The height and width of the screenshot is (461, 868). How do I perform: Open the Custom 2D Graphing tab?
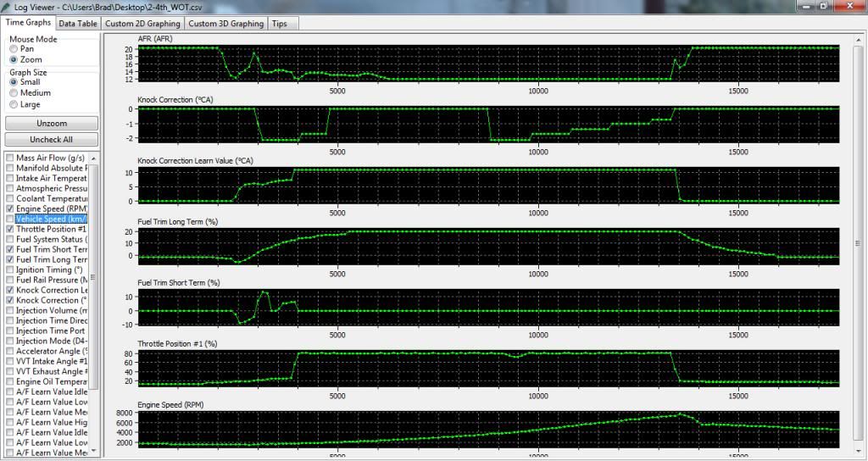142,24
